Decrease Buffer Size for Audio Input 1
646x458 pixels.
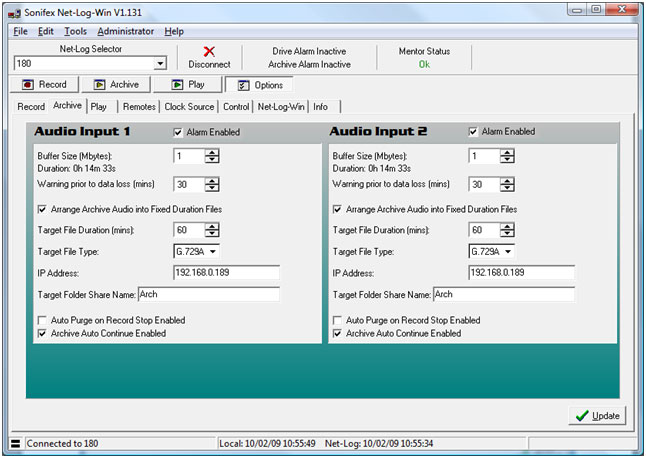click(212, 160)
